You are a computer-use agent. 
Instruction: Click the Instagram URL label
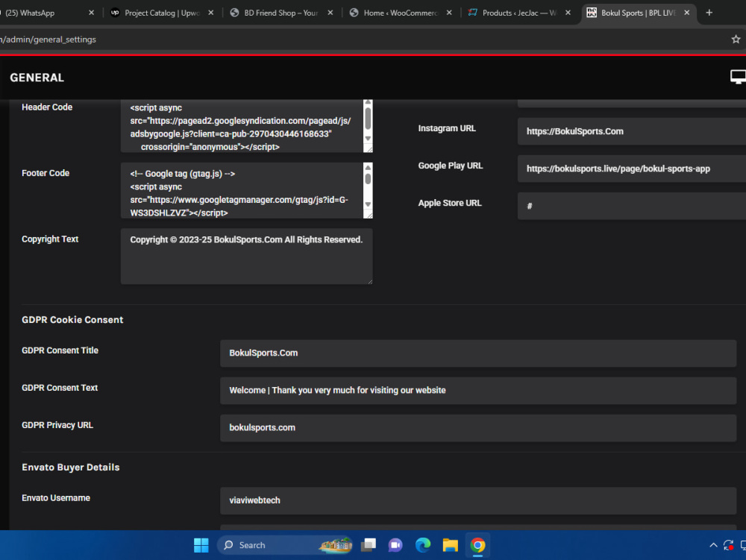point(447,128)
